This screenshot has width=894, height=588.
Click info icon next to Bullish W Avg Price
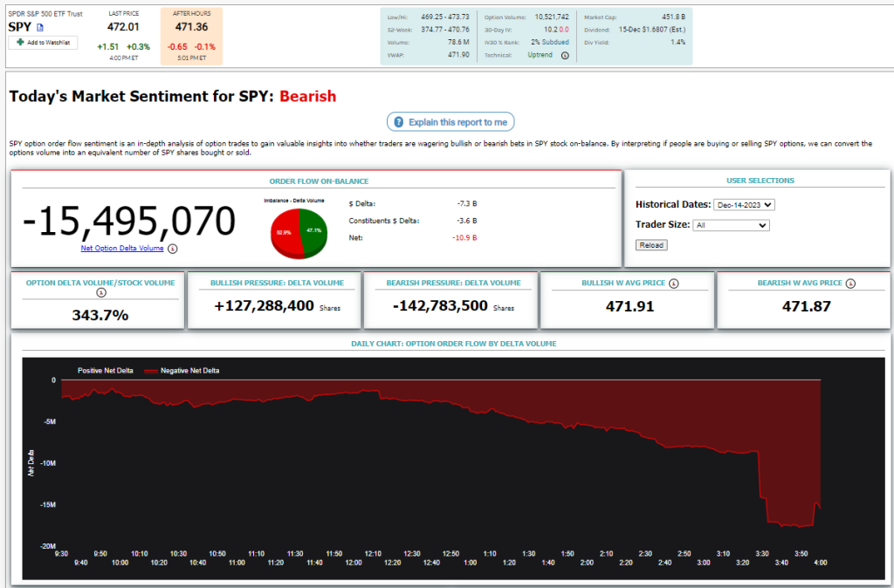pos(673,284)
